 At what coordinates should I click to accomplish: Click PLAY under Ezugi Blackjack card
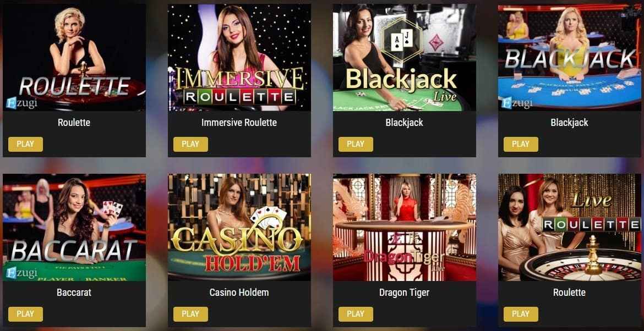click(x=521, y=145)
